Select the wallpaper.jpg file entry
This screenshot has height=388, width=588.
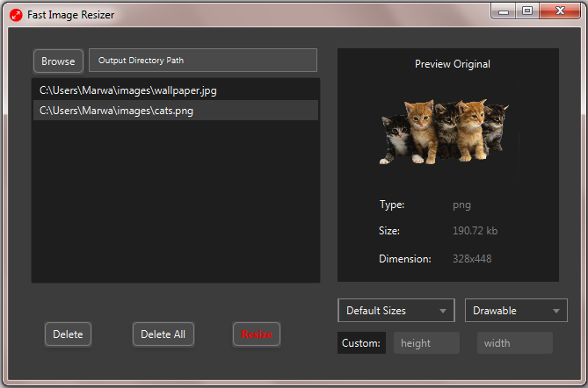coord(176,90)
